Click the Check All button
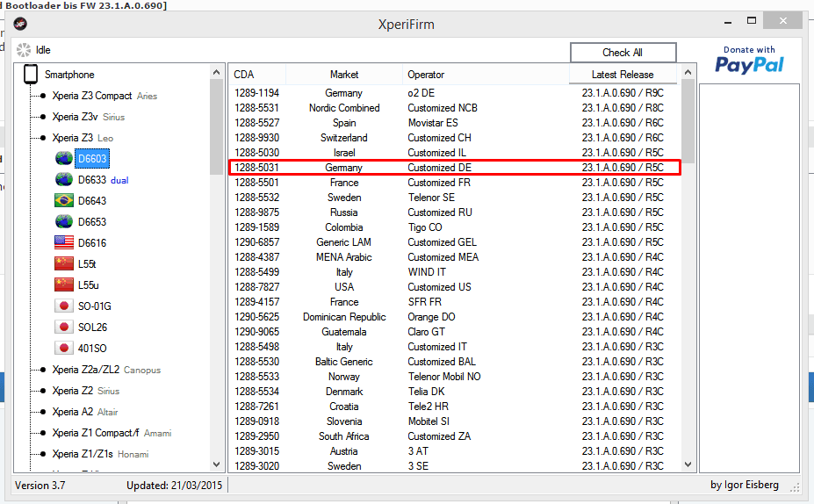This screenshot has width=814, height=504. click(623, 53)
